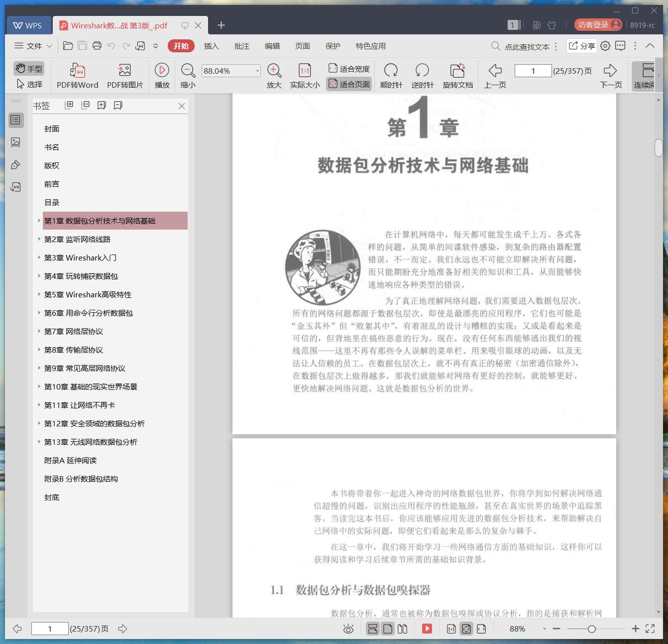This screenshot has width=668, height=644.
Task: Click the 点此查找文本 search box
Action: pyautogui.click(x=521, y=46)
